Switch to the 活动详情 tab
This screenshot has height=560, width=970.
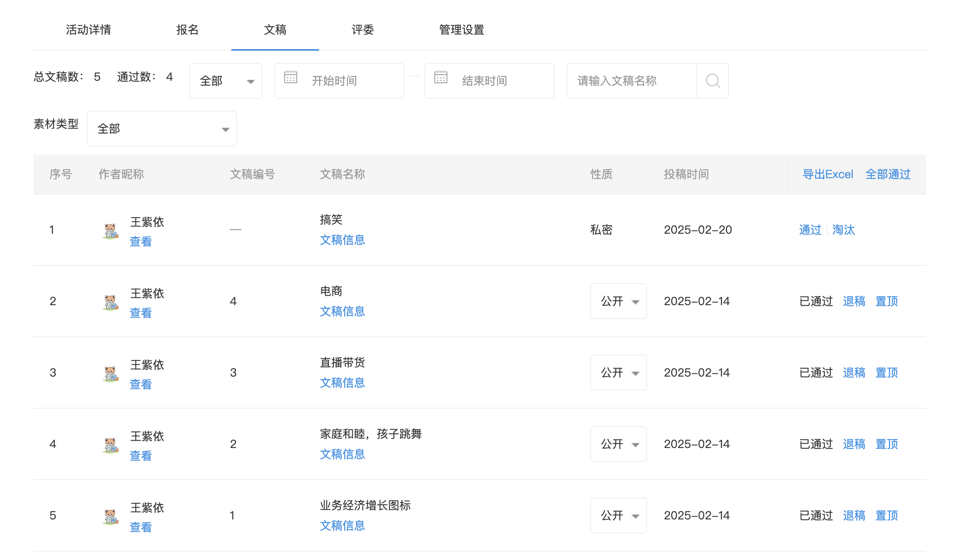tap(88, 30)
